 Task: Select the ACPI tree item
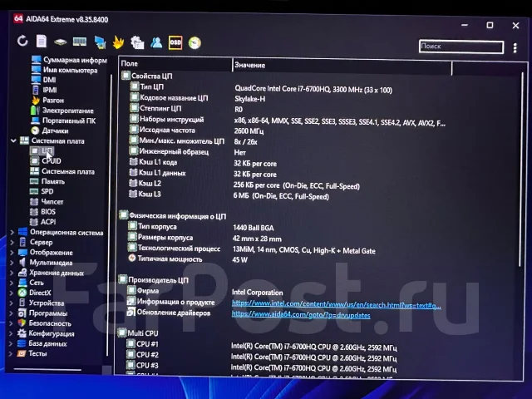[x=42, y=222]
